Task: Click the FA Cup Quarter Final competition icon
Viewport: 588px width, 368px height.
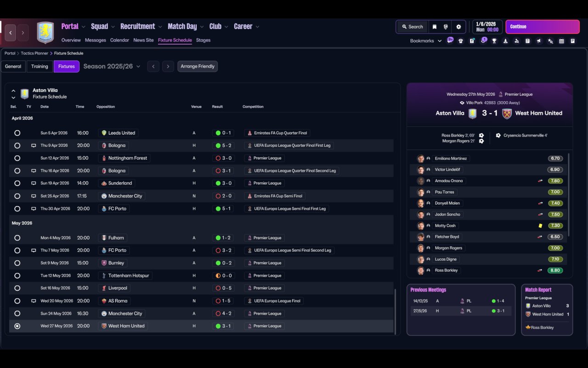Action: [x=249, y=133]
